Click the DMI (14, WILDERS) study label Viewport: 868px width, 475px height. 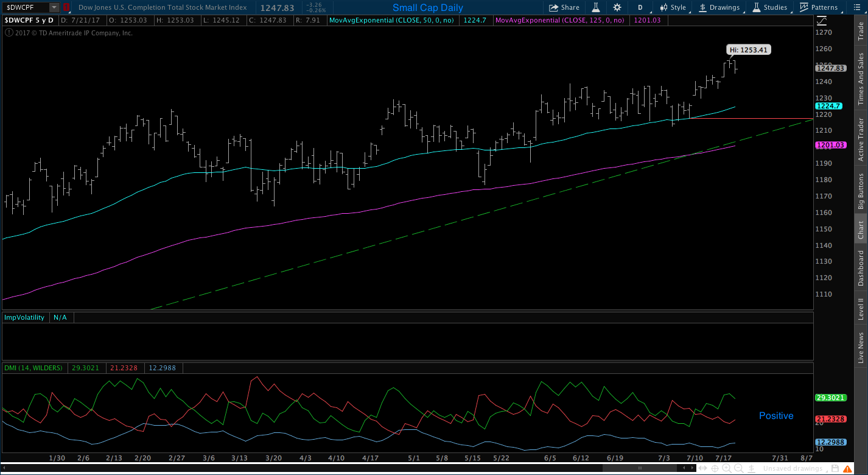pos(33,368)
